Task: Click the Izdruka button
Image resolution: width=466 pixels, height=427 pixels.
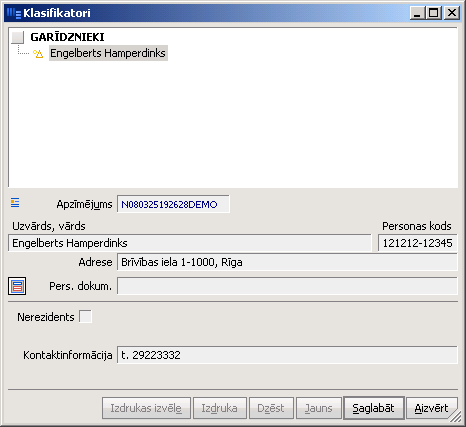Action: tap(220, 408)
